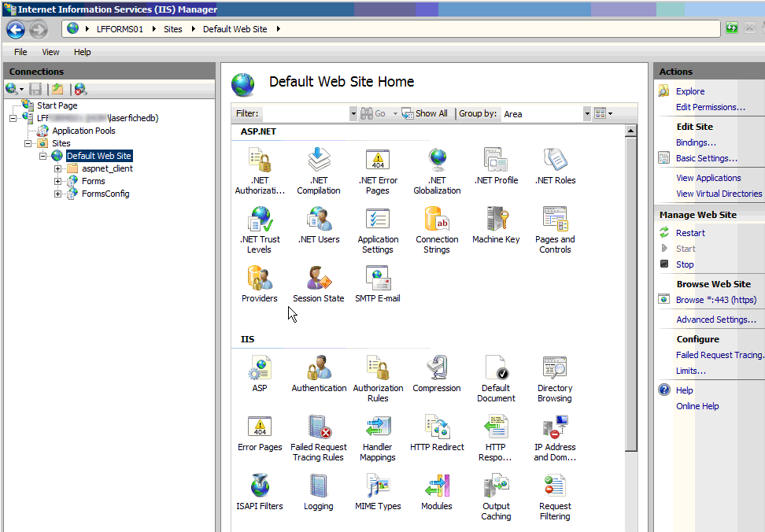Image resolution: width=765 pixels, height=532 pixels.
Task: Open the .NET Users feature
Action: 319,225
